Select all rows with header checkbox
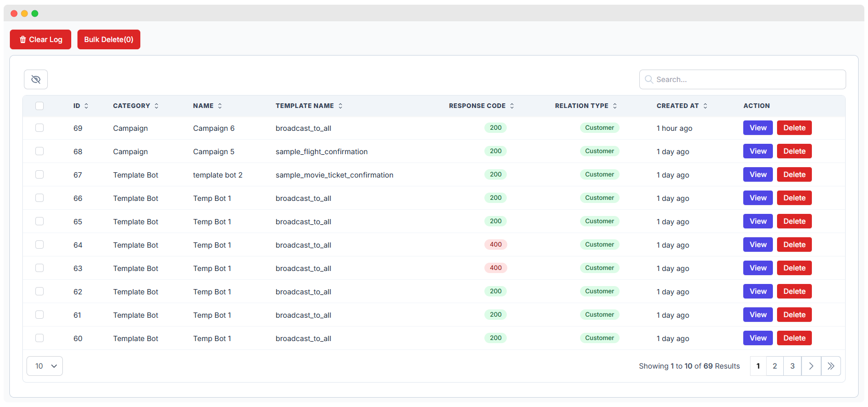The image size is (868, 407). [x=40, y=106]
